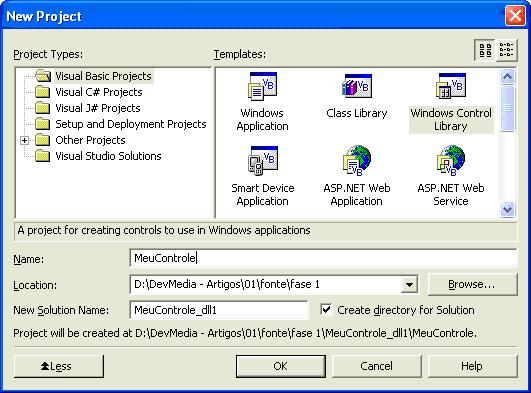Click the templates scroll up arrow
Viewport: 531px width, 393px height.
coord(507,76)
